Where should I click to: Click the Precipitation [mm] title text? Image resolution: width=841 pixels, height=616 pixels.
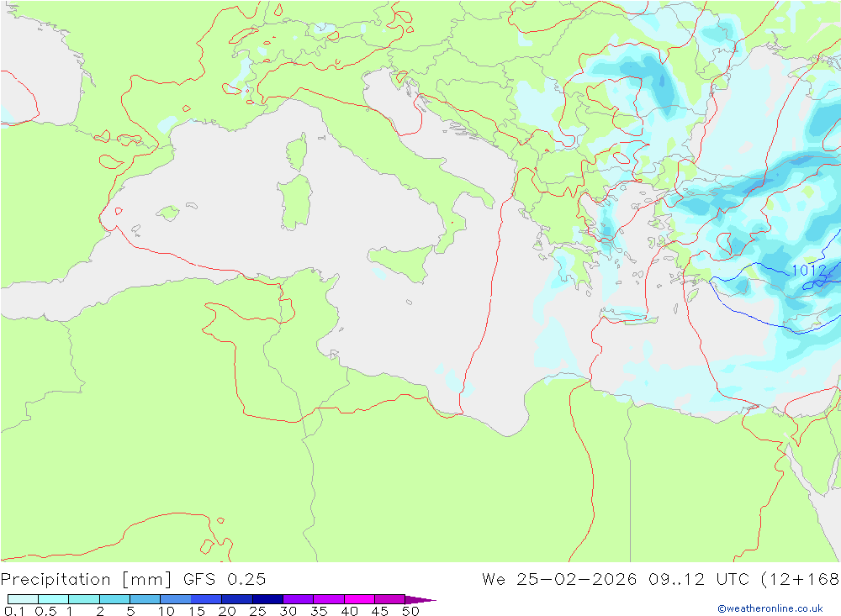pyautogui.click(x=87, y=580)
